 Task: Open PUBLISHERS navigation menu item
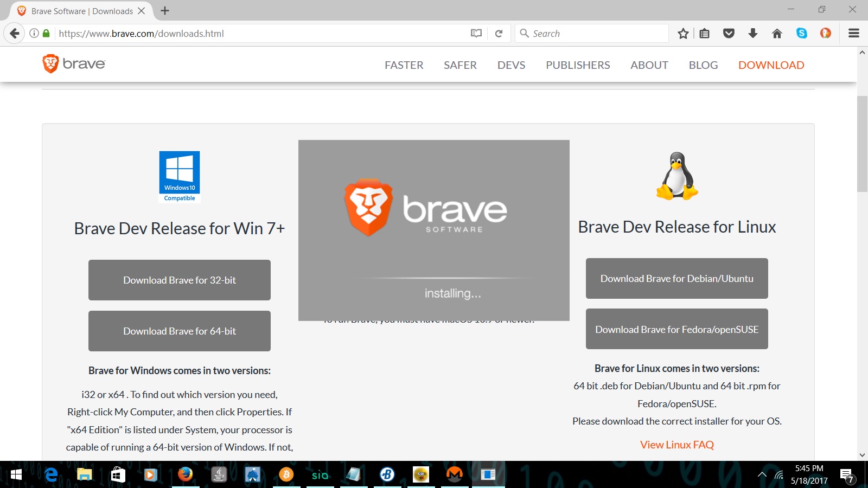tap(578, 65)
